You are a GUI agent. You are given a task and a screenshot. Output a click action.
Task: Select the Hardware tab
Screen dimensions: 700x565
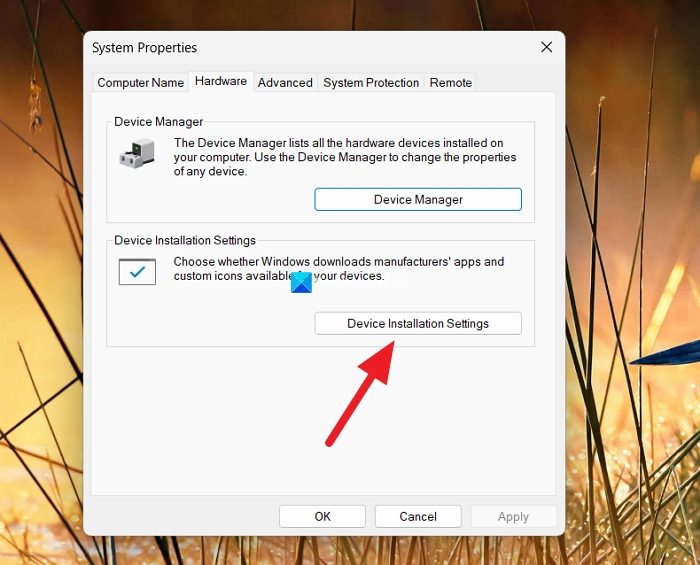(221, 81)
